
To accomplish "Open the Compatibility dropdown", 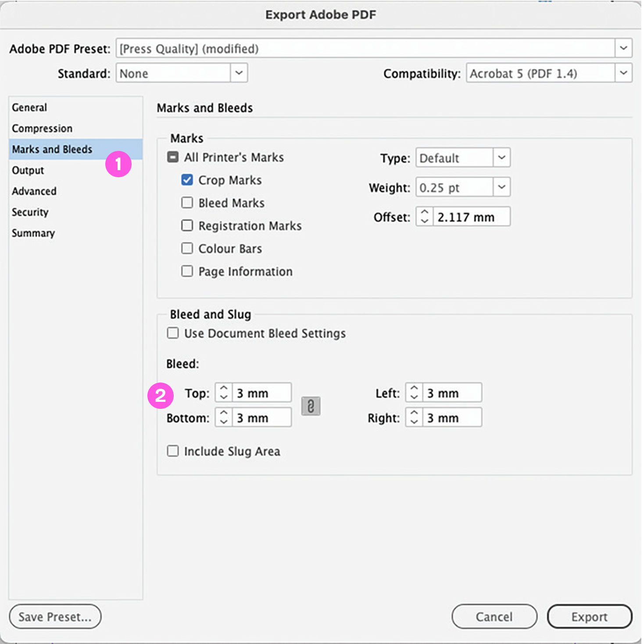I will click(x=623, y=73).
